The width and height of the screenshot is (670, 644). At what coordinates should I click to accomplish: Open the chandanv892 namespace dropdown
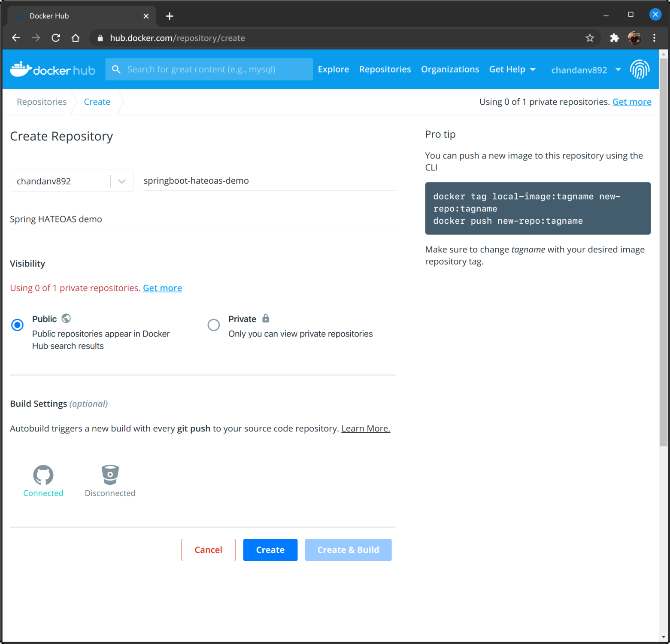pyautogui.click(x=121, y=181)
